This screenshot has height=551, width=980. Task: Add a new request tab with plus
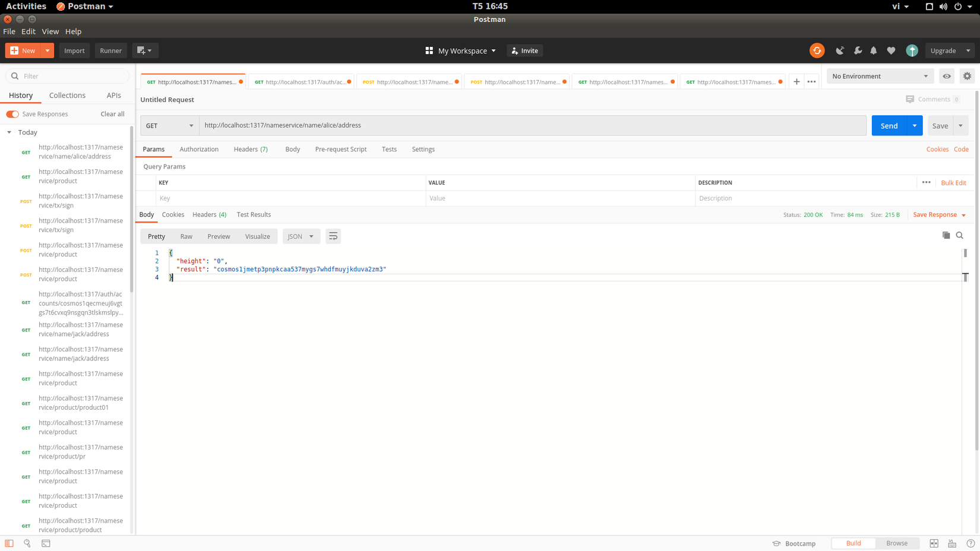[x=796, y=82]
